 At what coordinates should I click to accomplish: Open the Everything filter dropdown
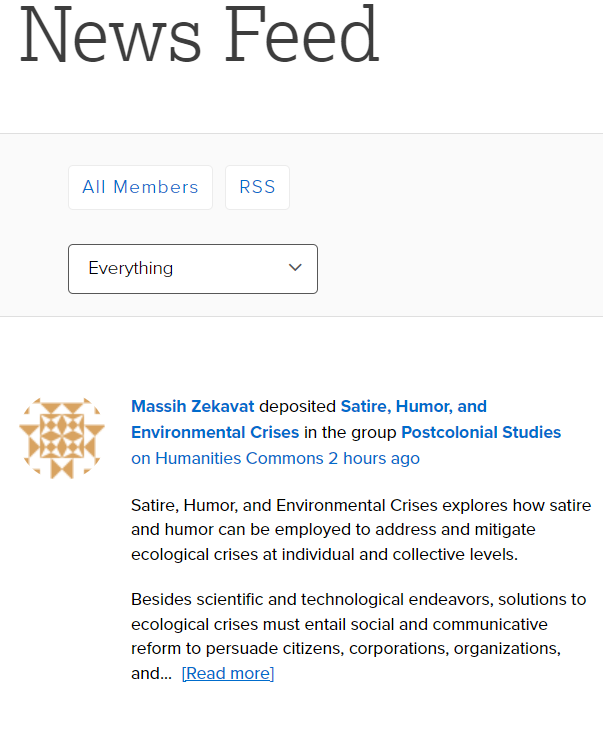click(x=192, y=268)
